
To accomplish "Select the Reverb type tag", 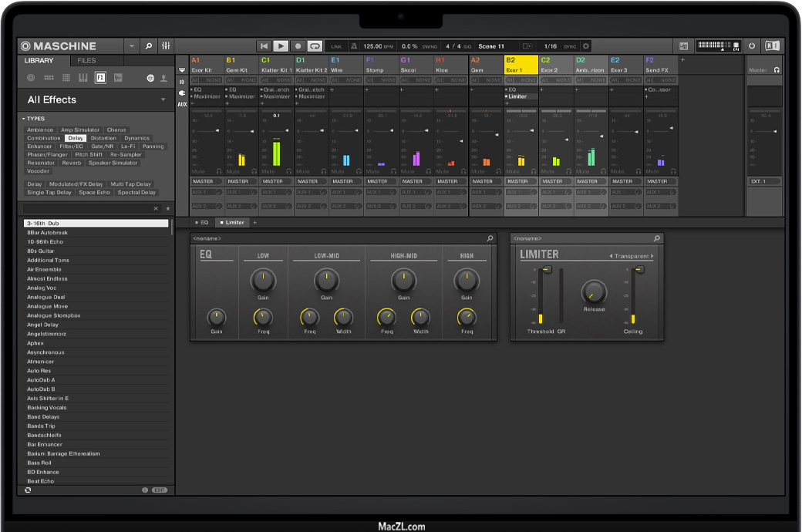I will pyautogui.click(x=71, y=163).
